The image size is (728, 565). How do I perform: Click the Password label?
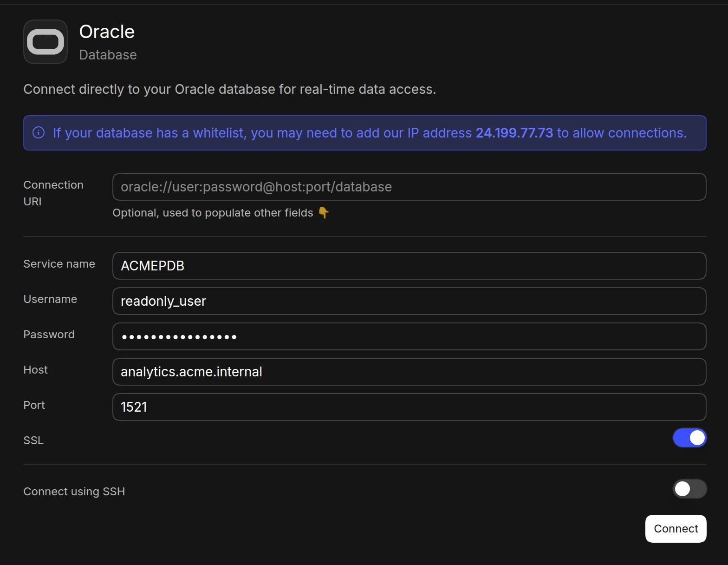pos(49,335)
